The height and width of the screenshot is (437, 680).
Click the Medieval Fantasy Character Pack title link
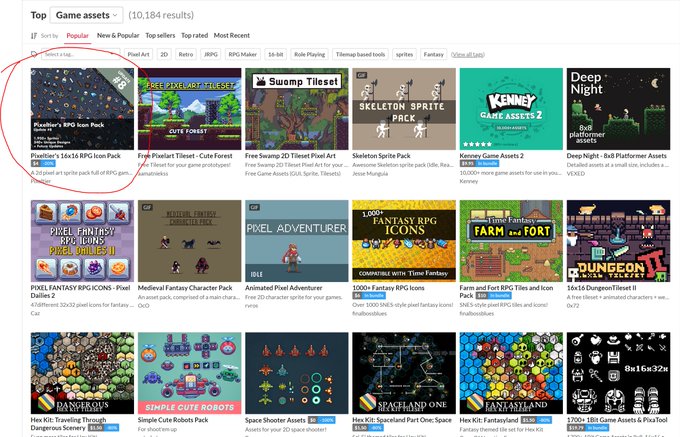pos(185,288)
